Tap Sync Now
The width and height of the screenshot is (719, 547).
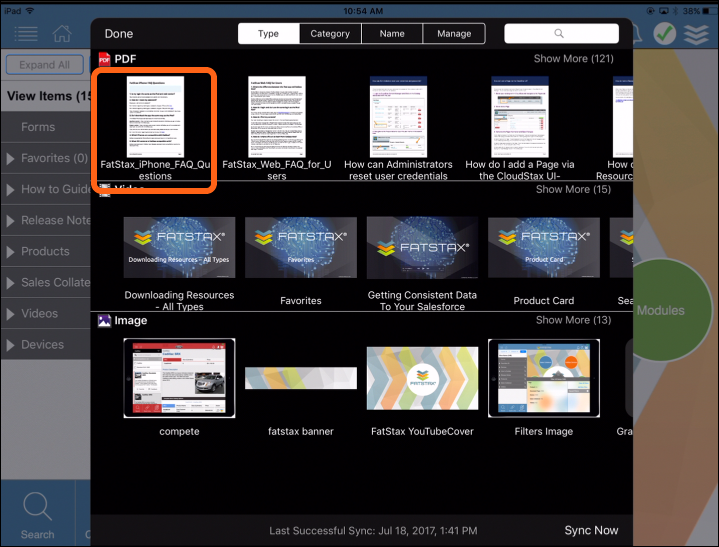tap(591, 530)
